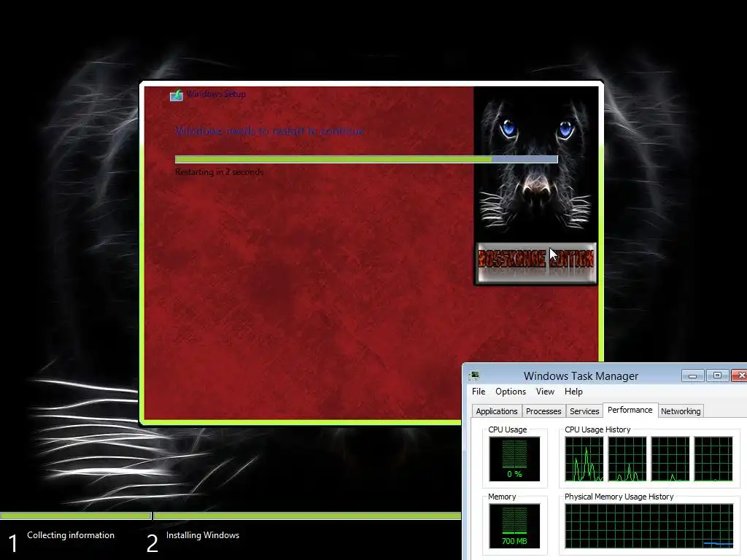Switch to the Services tab
Viewport: 747px width, 560px height.
click(x=584, y=411)
